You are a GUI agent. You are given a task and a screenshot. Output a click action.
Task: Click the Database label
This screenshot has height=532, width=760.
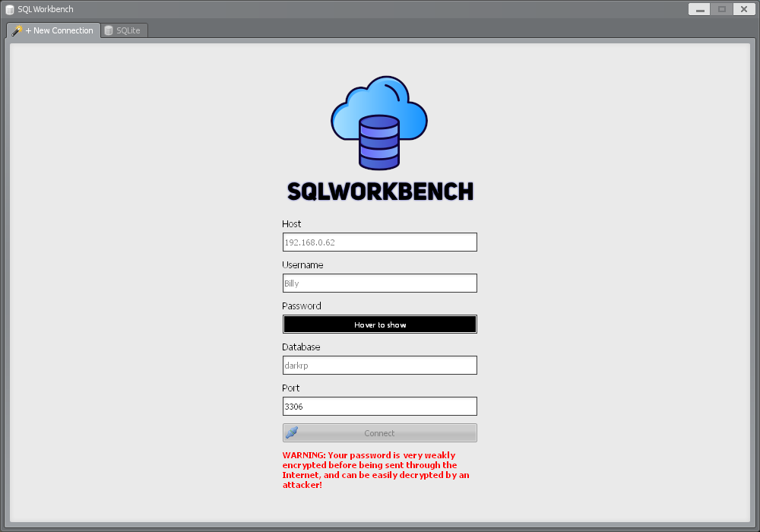[301, 347]
